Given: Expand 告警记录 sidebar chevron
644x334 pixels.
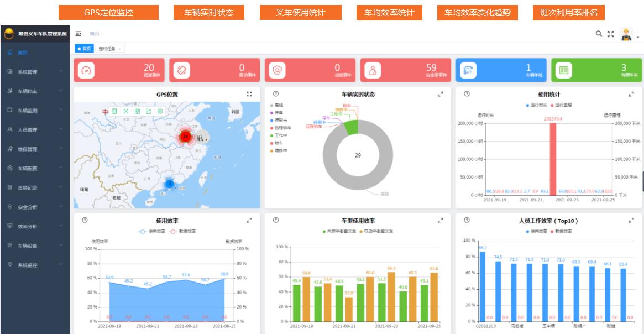Looking at the screenshot, I should point(61,187).
